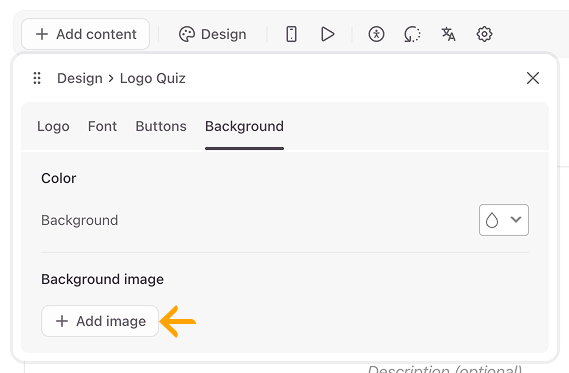Image resolution: width=569 pixels, height=373 pixels.
Task: Click the Description (optional) field
Action: (x=445, y=369)
